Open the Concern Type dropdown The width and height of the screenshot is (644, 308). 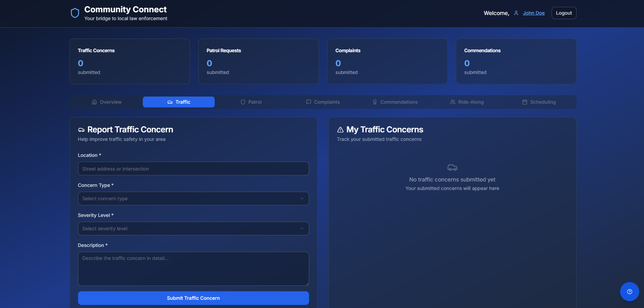tap(193, 199)
